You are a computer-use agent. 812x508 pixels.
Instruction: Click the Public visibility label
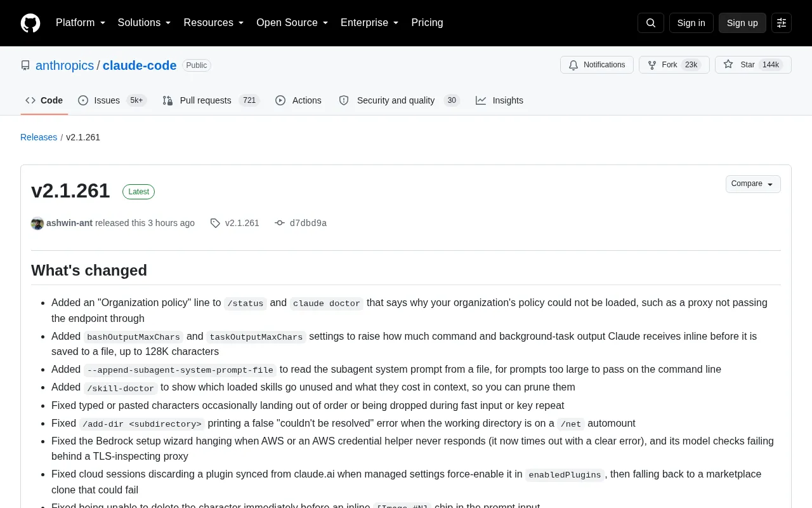click(x=197, y=65)
